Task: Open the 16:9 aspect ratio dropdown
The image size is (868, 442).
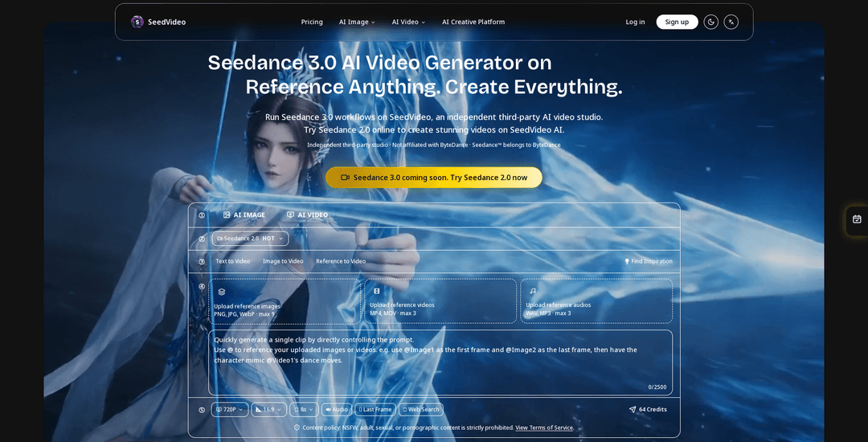Action: 269,409
